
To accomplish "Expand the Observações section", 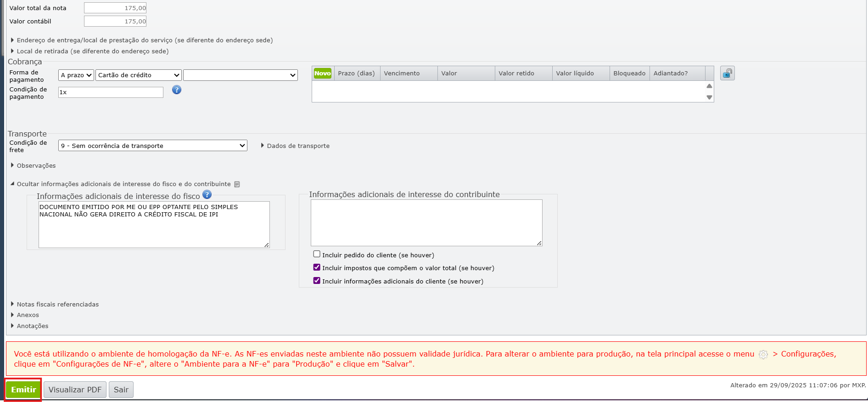I will coord(33,165).
